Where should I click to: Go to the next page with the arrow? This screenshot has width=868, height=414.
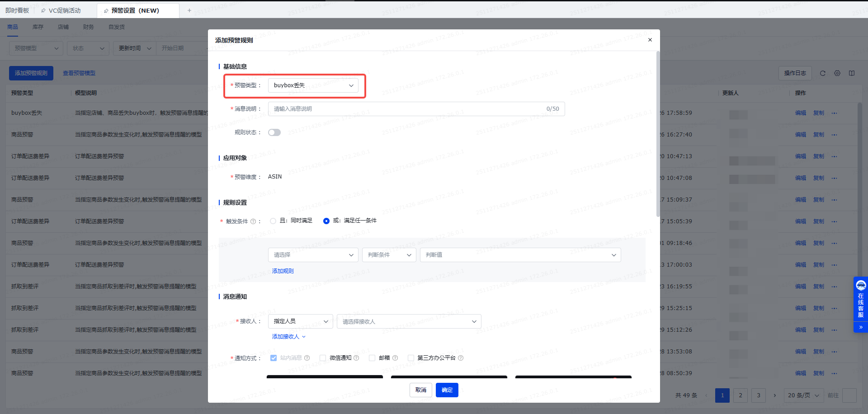point(774,395)
